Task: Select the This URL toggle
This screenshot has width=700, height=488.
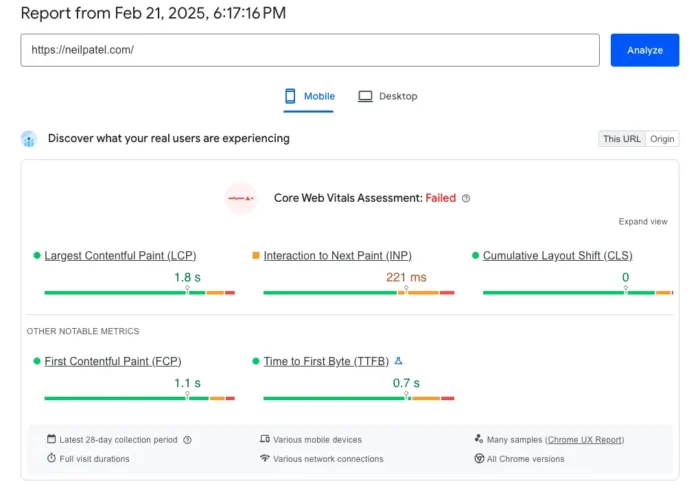Action: [x=622, y=139]
